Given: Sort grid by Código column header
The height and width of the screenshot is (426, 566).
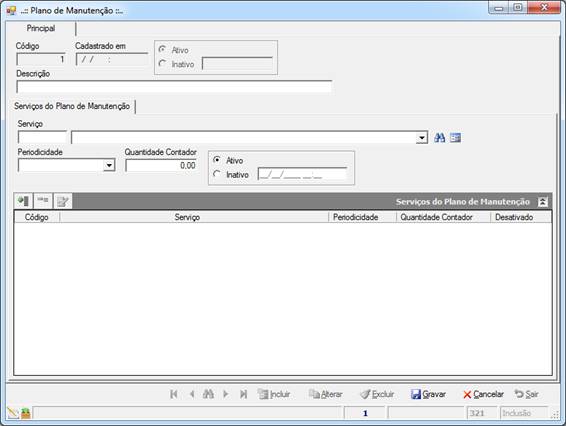Looking at the screenshot, I should click(x=36, y=217).
